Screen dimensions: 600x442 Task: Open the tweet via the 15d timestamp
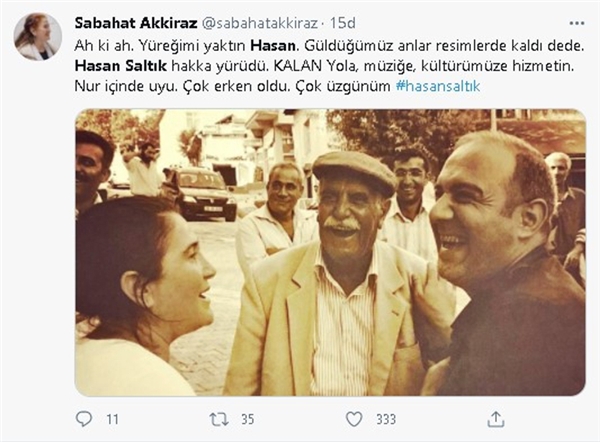(343, 23)
